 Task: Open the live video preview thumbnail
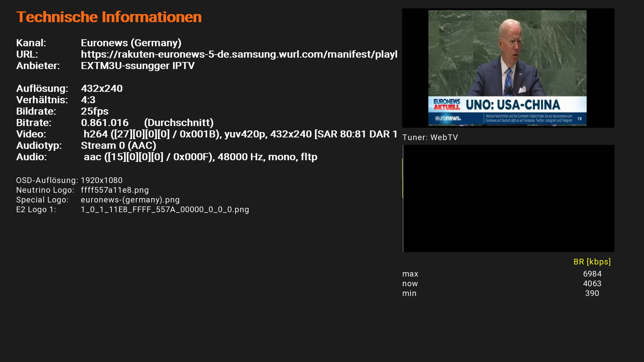tap(508, 68)
